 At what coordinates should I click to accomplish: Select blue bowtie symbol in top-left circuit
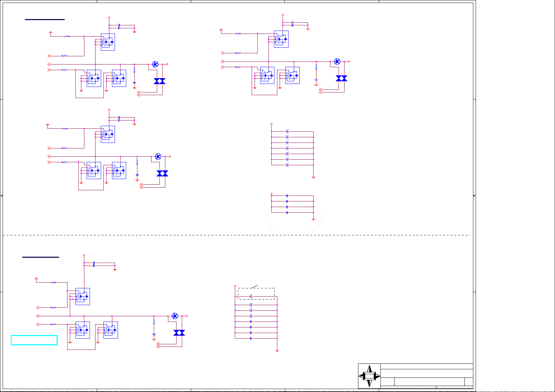pos(159,81)
